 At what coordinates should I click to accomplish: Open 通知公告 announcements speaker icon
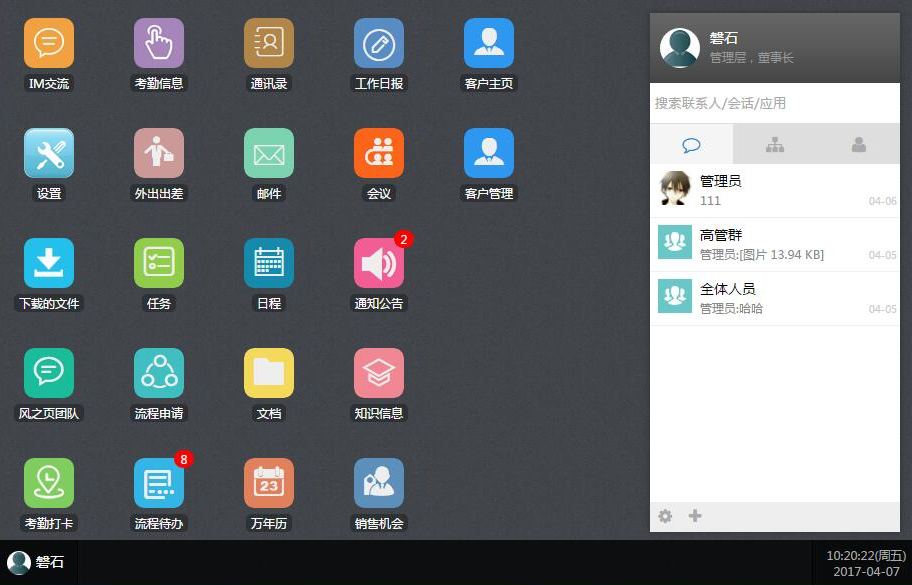point(379,263)
